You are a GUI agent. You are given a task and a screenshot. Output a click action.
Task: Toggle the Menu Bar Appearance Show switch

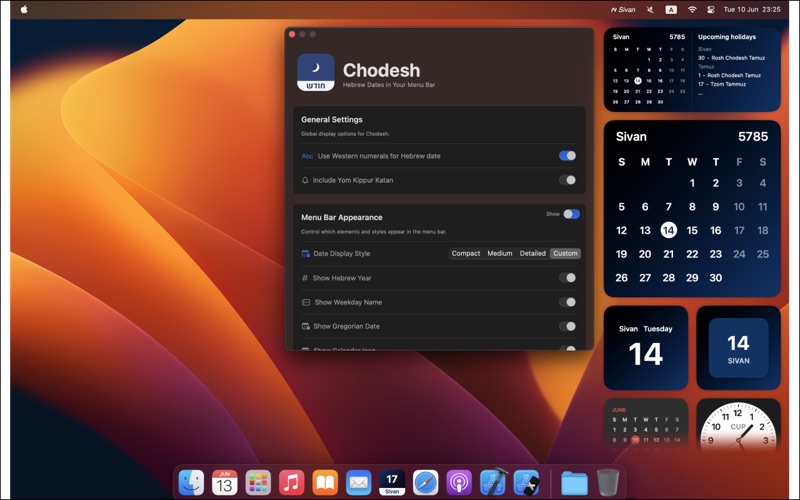coord(571,214)
